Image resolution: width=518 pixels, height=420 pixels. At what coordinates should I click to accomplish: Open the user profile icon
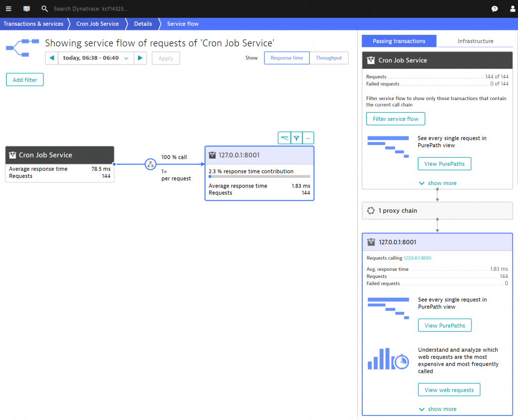513,9
